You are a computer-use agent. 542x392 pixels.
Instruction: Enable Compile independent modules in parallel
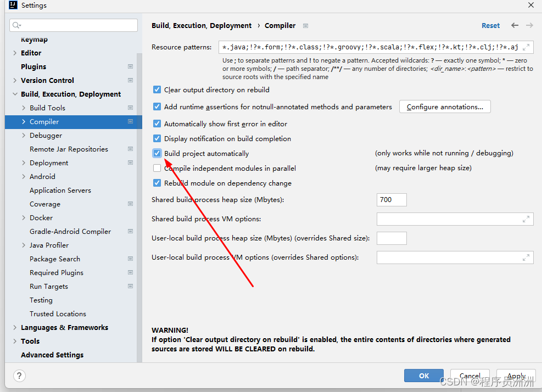pyautogui.click(x=158, y=169)
